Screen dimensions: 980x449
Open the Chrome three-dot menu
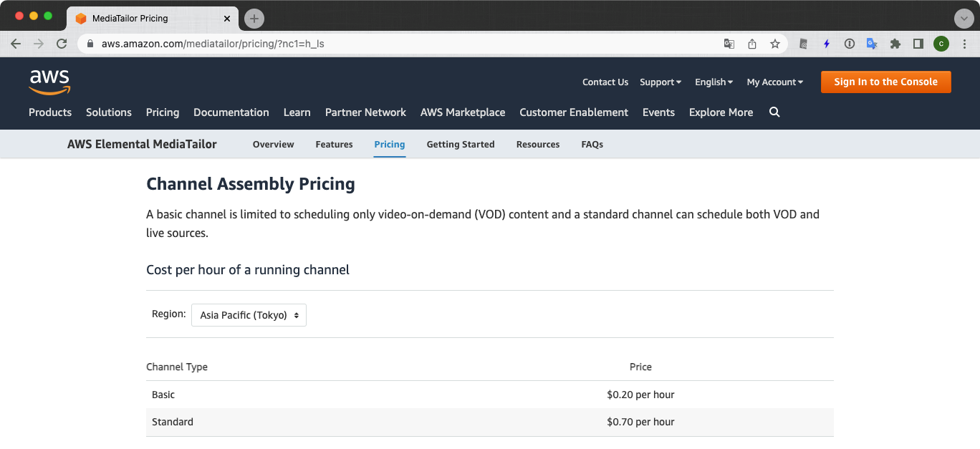pos(964,44)
